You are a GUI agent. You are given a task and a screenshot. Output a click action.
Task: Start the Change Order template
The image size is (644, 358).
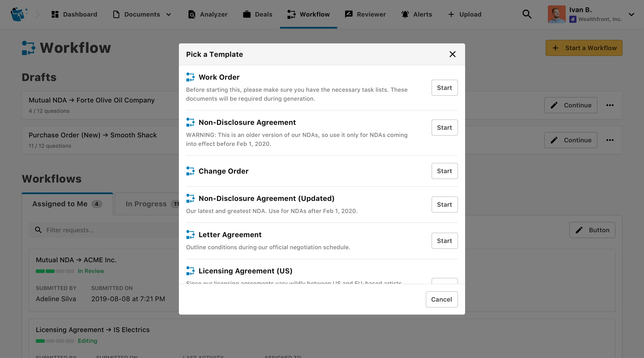point(445,171)
